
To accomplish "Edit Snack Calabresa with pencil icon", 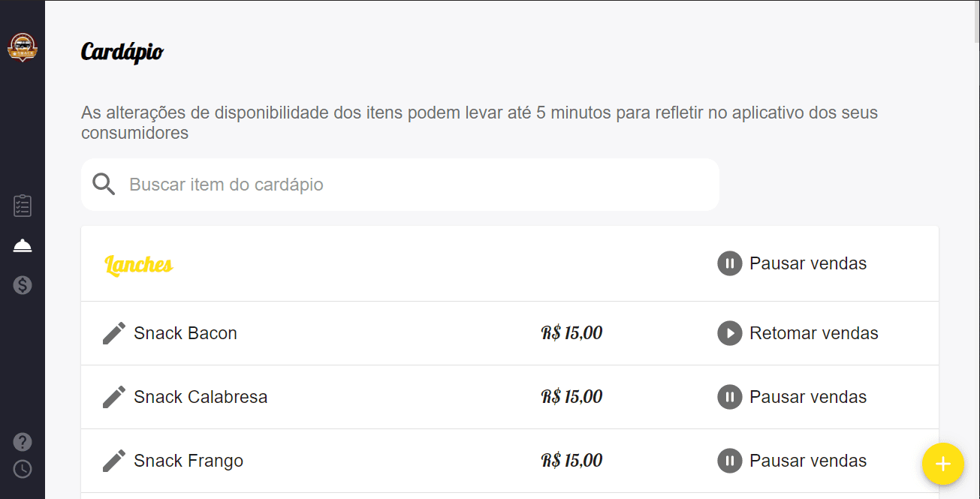I will pyautogui.click(x=114, y=397).
